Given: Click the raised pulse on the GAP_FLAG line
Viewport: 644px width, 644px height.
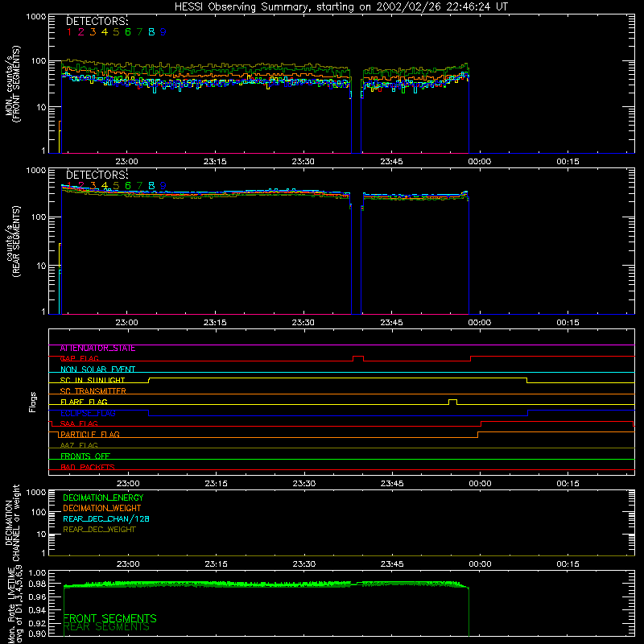Looking at the screenshot, I should click(x=358, y=358).
